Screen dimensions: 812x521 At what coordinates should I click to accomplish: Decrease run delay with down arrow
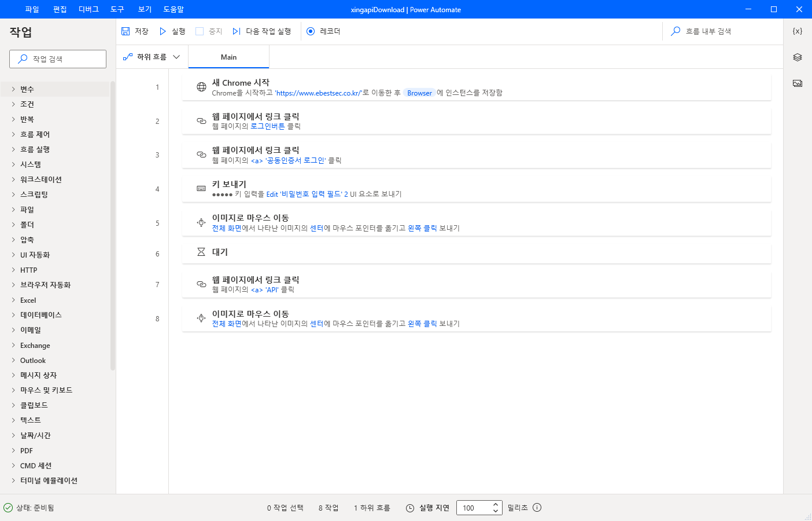(x=496, y=511)
